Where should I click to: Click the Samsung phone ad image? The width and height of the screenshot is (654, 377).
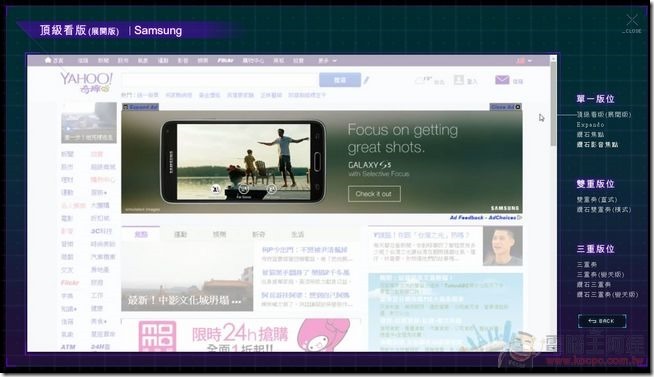[x=243, y=162]
